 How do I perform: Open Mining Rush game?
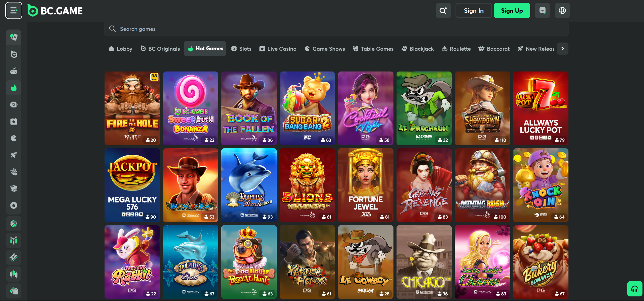tap(482, 185)
